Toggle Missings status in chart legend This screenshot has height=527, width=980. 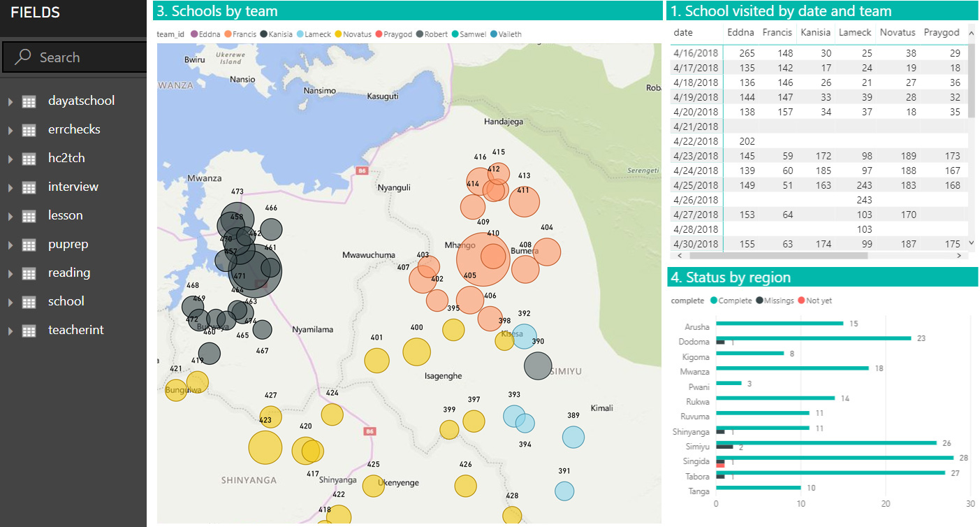tap(775, 301)
